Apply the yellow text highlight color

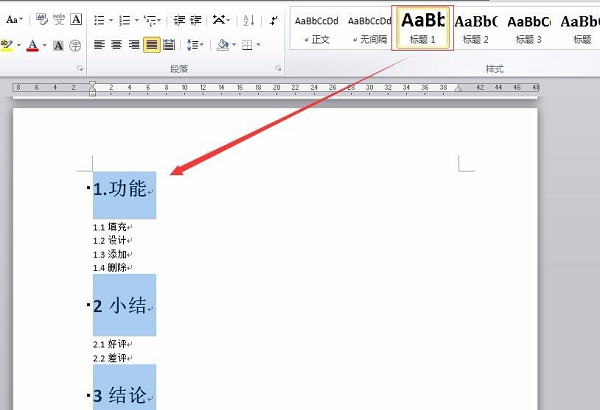(x=7, y=46)
